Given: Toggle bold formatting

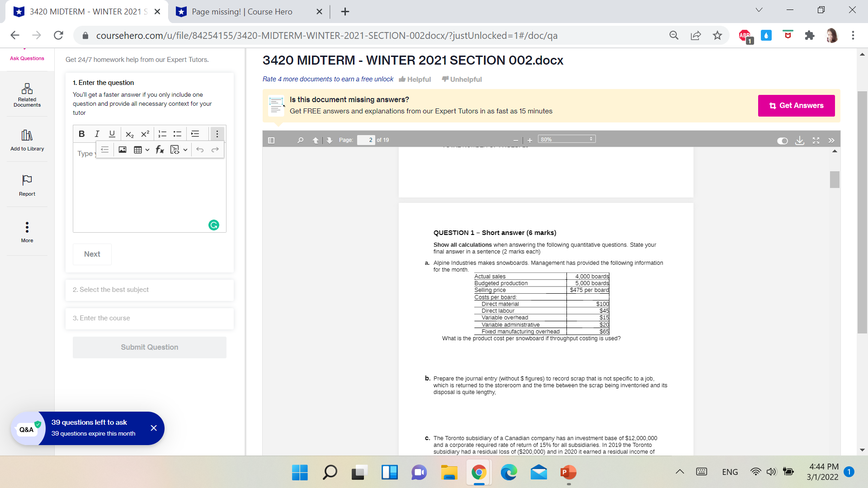Looking at the screenshot, I should pos(82,134).
